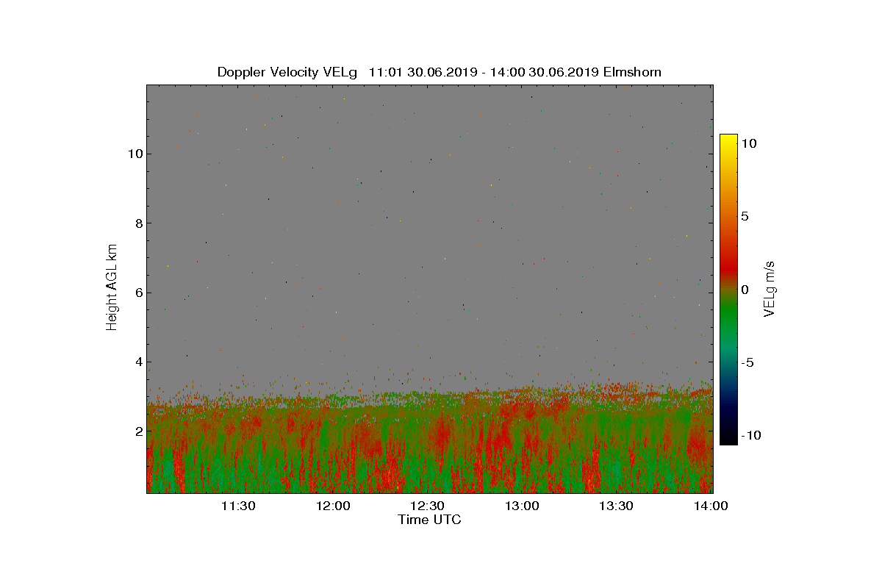Screen dimensions: 882x588
Task: Click the height tick label '2'
Action: 137,431
